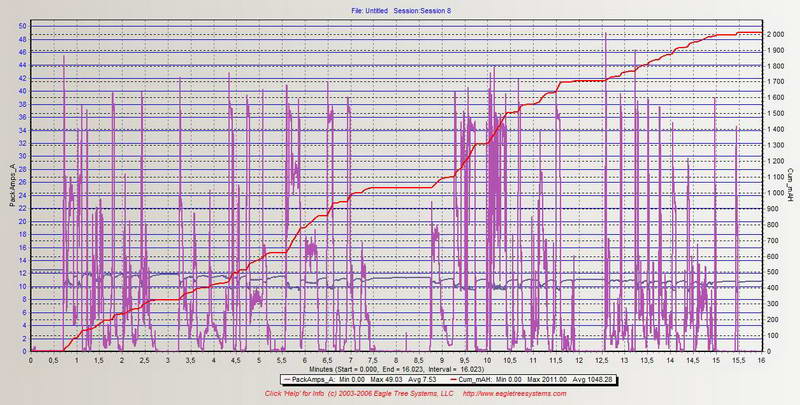Click the 'Help' for Info footer text

[297, 394]
